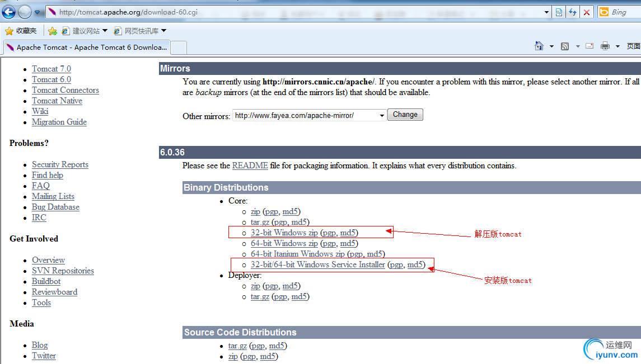This screenshot has width=641, height=364.
Task: Download the 64-bit Windows zip
Action: [x=284, y=244]
